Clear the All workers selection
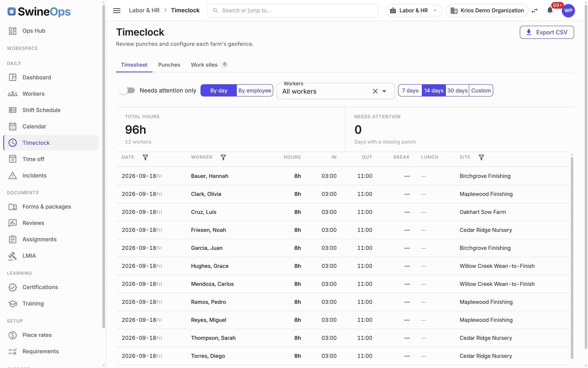This screenshot has width=588, height=368. [x=375, y=91]
